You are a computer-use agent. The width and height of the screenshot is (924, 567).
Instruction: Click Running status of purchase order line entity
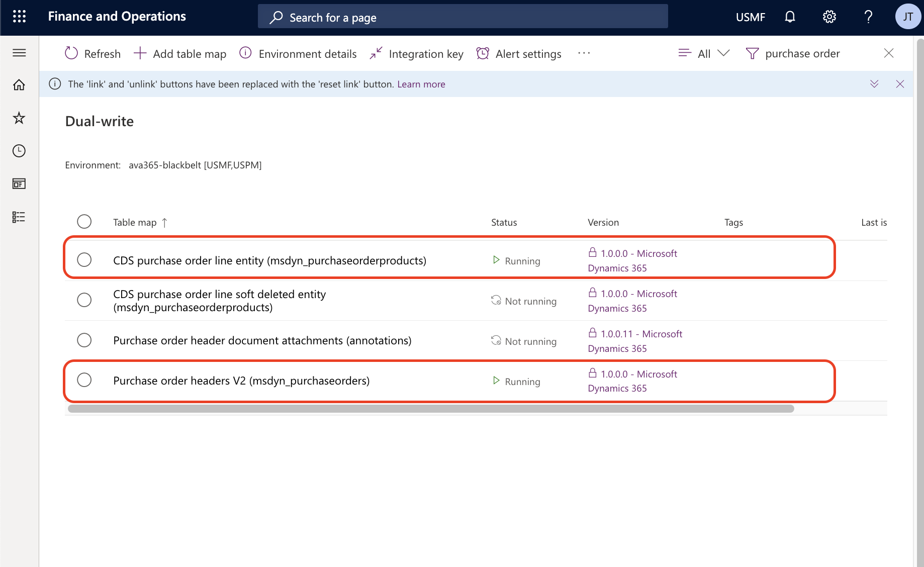pos(516,260)
